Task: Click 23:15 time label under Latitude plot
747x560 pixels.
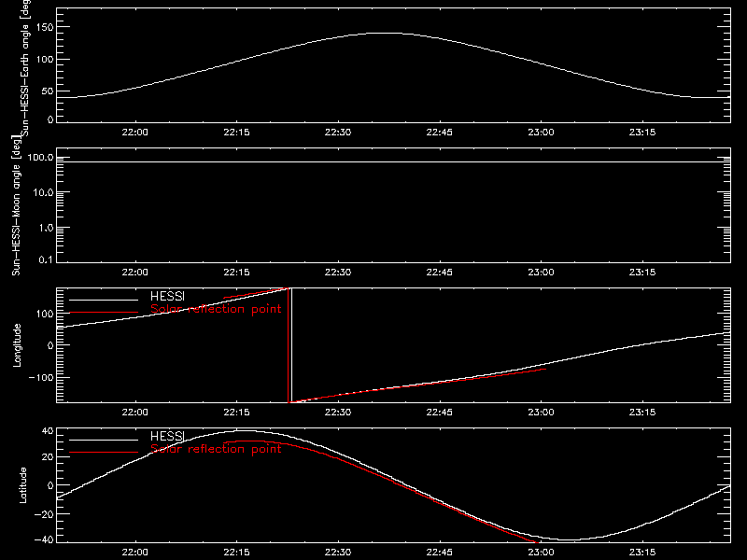Action: [642, 553]
